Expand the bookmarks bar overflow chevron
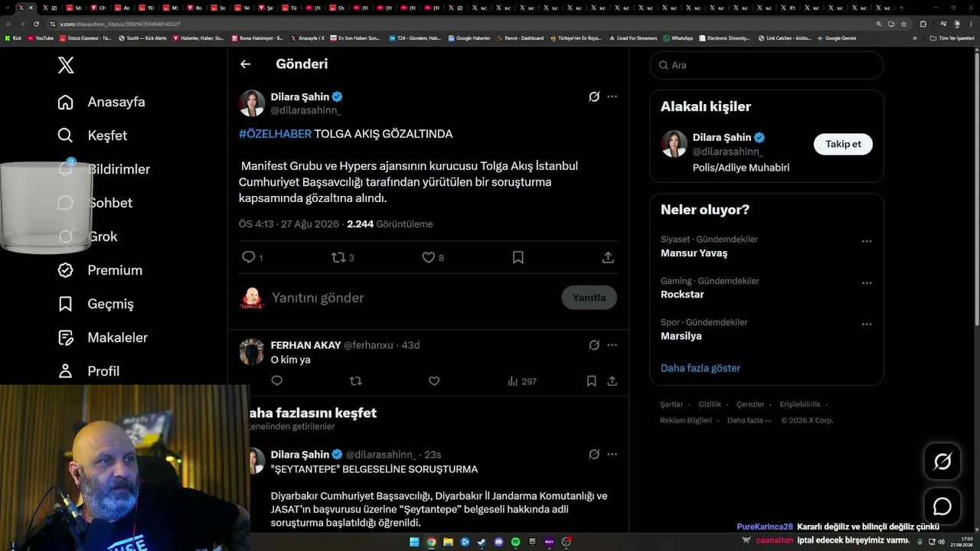The width and height of the screenshot is (980, 551). click(x=914, y=38)
